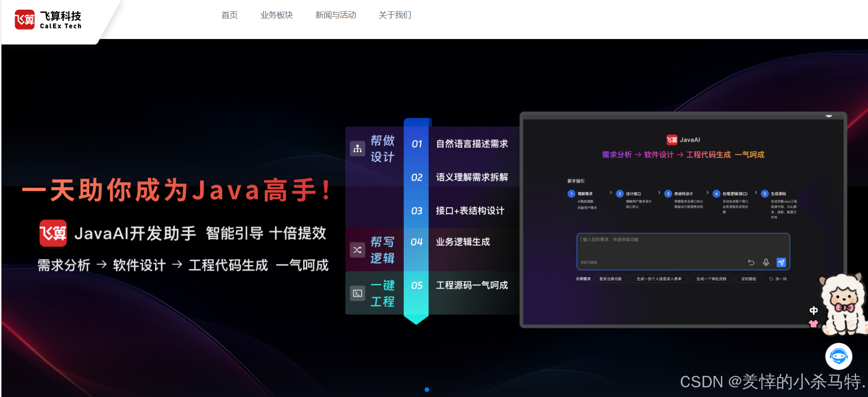
Task: Click step 2 设计接口 circle
Action: coord(619,194)
